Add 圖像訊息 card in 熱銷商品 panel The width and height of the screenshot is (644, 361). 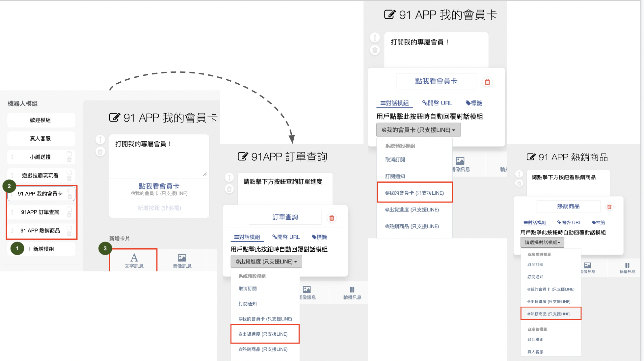click(588, 268)
